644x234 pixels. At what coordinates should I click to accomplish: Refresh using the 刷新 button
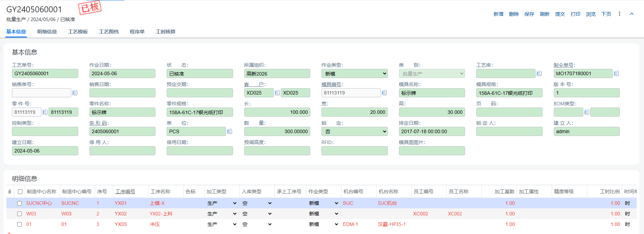545,14
